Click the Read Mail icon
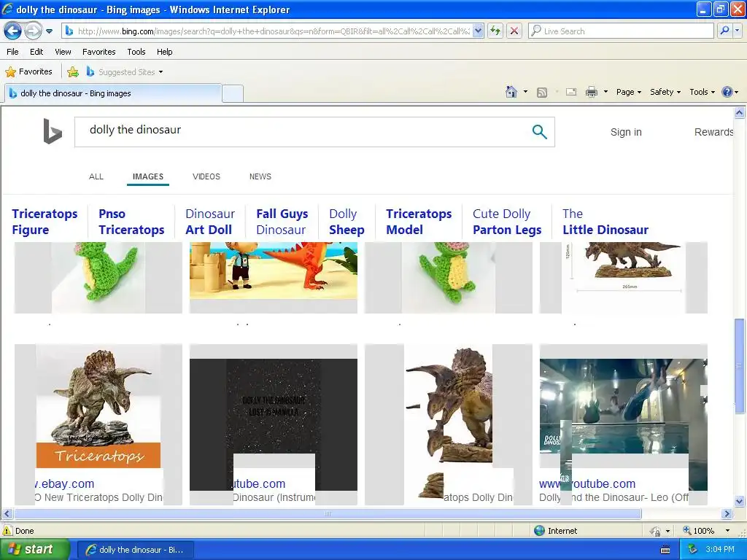Image resolution: width=747 pixels, height=560 pixels. (571, 92)
